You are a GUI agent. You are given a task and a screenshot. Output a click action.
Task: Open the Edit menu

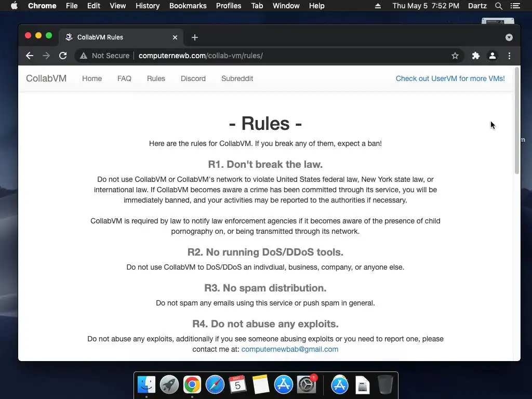(94, 6)
